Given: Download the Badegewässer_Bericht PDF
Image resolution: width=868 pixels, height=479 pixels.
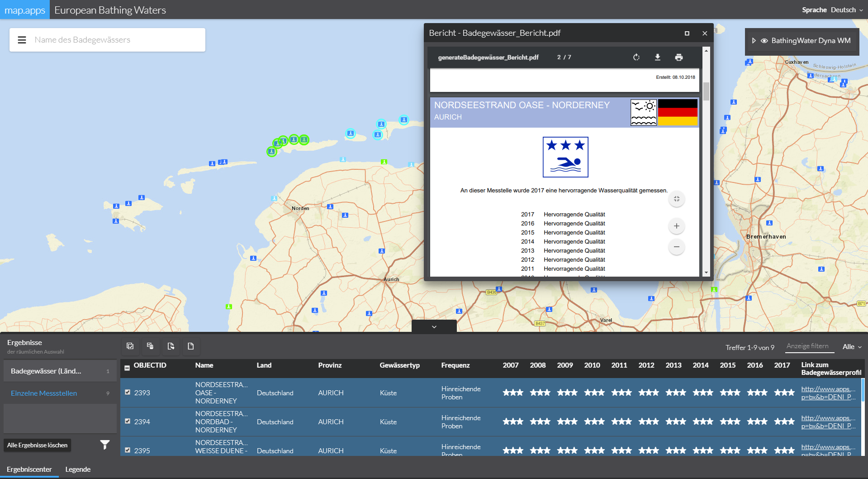Looking at the screenshot, I should 658,57.
